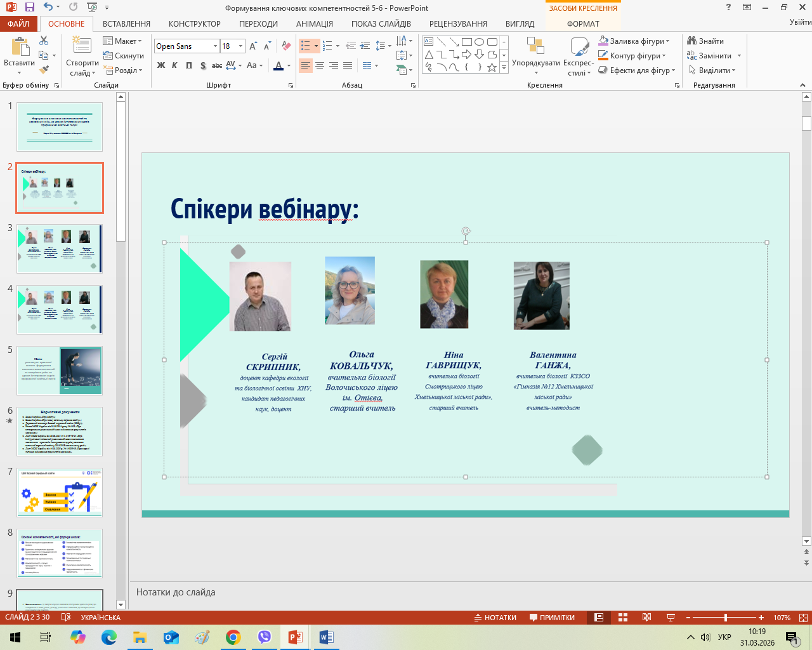Image resolution: width=812 pixels, height=650 pixels.
Task: Select the star shape in gallery
Action: (x=492, y=67)
